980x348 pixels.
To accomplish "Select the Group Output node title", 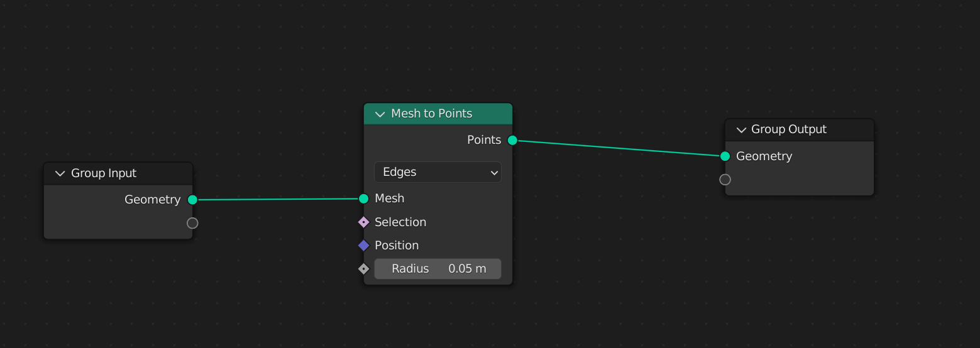I will point(789,129).
